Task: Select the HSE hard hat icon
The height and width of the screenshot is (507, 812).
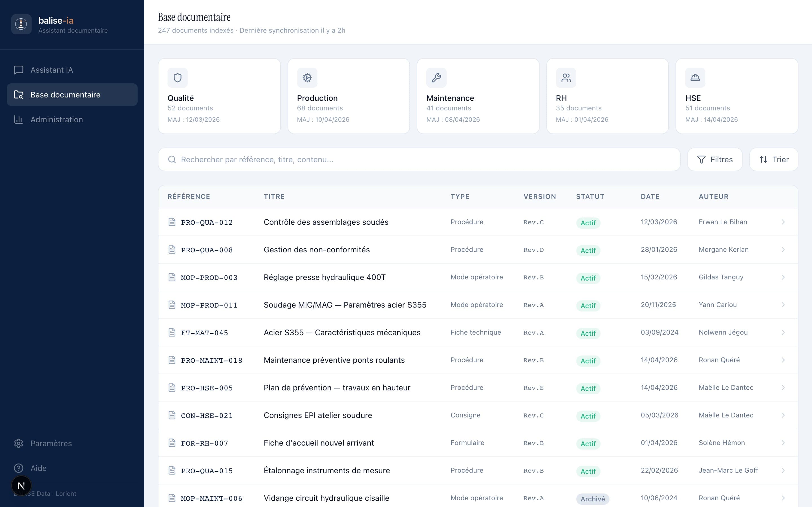Action: tap(695, 77)
